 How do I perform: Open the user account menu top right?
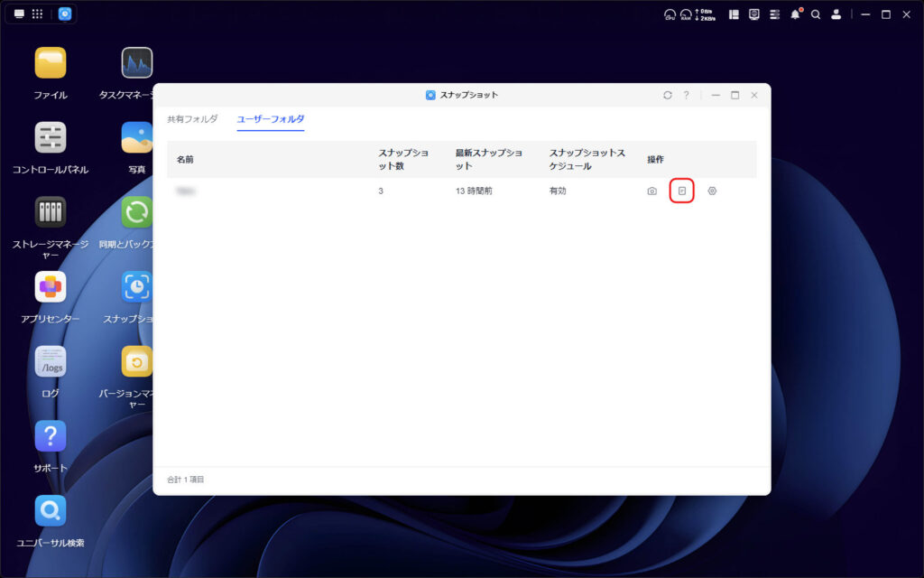(x=836, y=14)
